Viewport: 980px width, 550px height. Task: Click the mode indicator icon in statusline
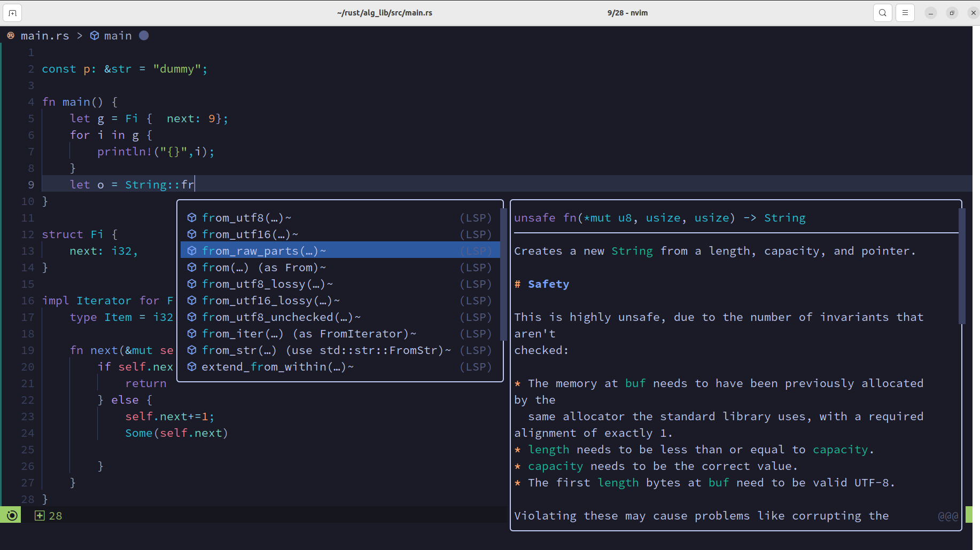[x=12, y=515]
